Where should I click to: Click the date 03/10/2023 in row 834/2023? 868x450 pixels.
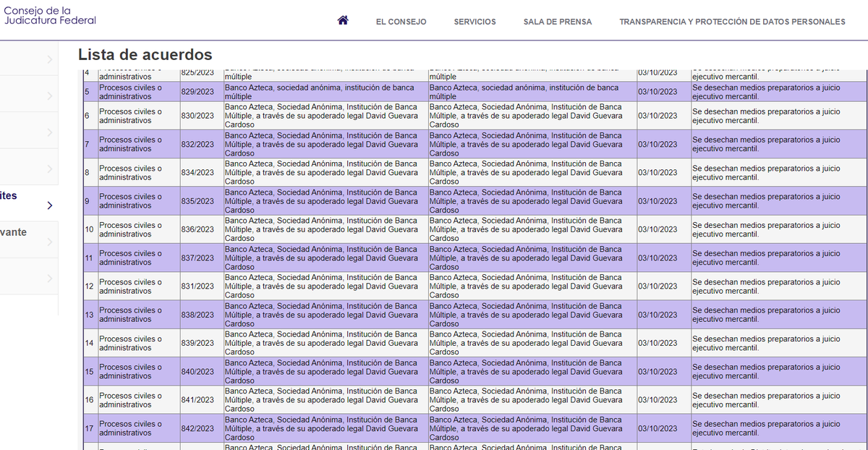coord(658,173)
